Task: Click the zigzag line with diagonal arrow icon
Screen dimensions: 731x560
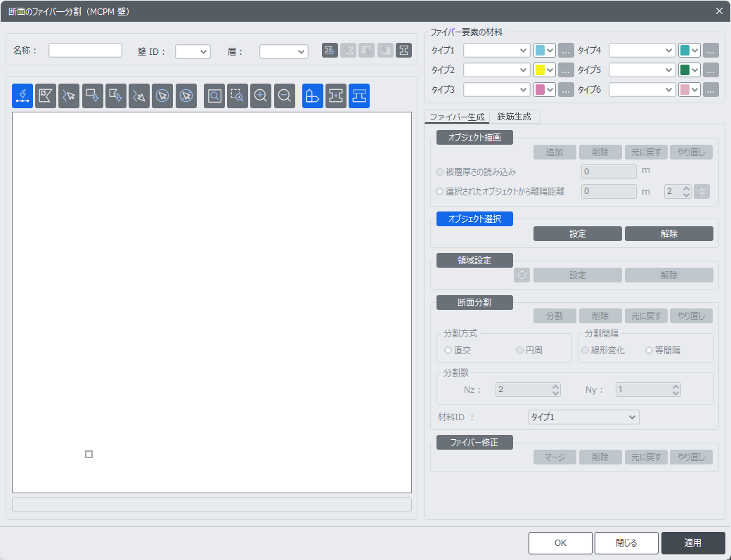Action: 139,96
